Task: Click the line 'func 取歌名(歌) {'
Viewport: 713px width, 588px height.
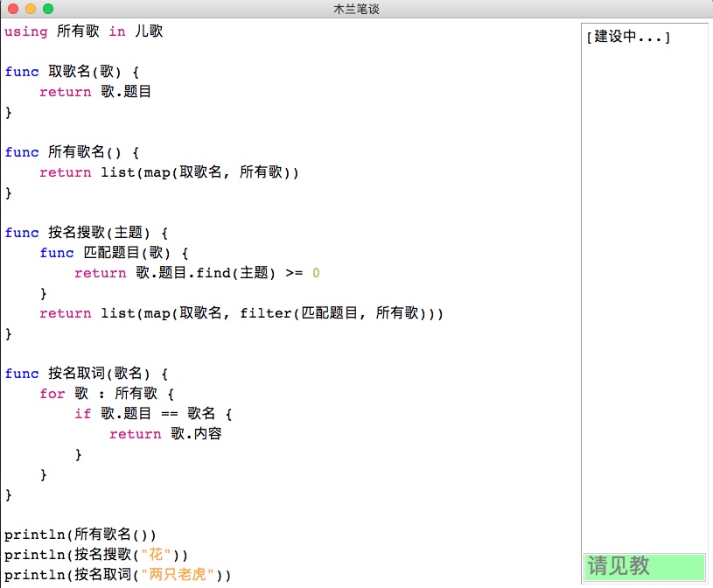Action: [72, 72]
